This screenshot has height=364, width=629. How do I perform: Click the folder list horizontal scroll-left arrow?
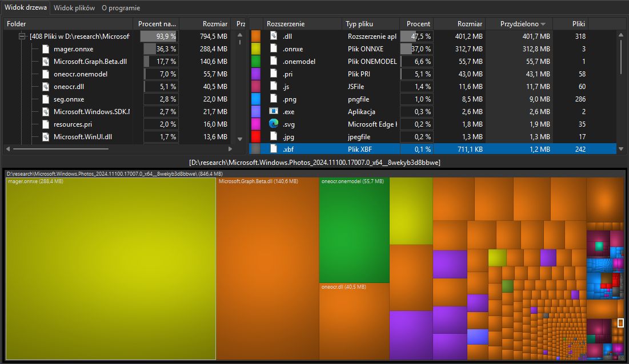pos(7,149)
